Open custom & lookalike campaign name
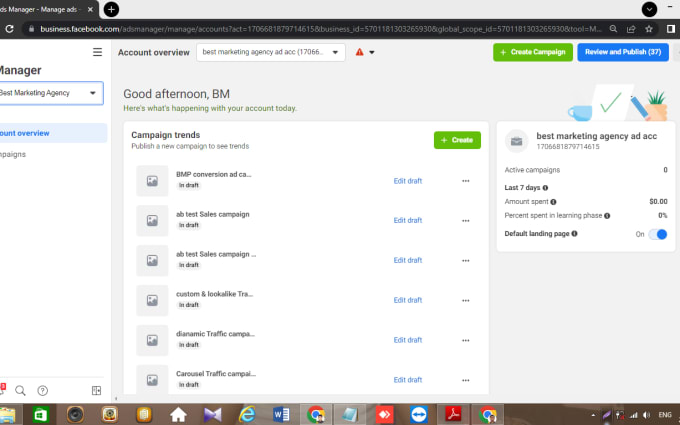The image size is (680, 425). [x=214, y=294]
